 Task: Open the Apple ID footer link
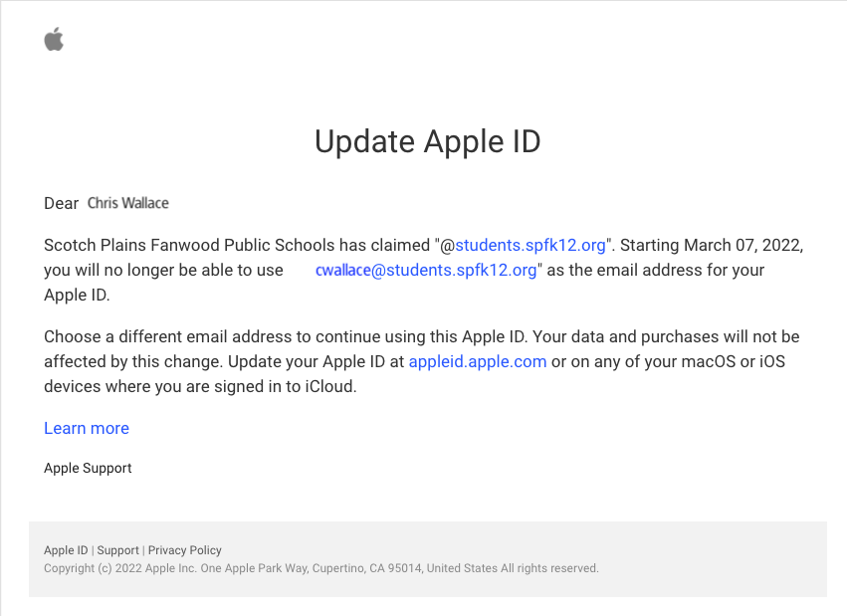coord(66,550)
